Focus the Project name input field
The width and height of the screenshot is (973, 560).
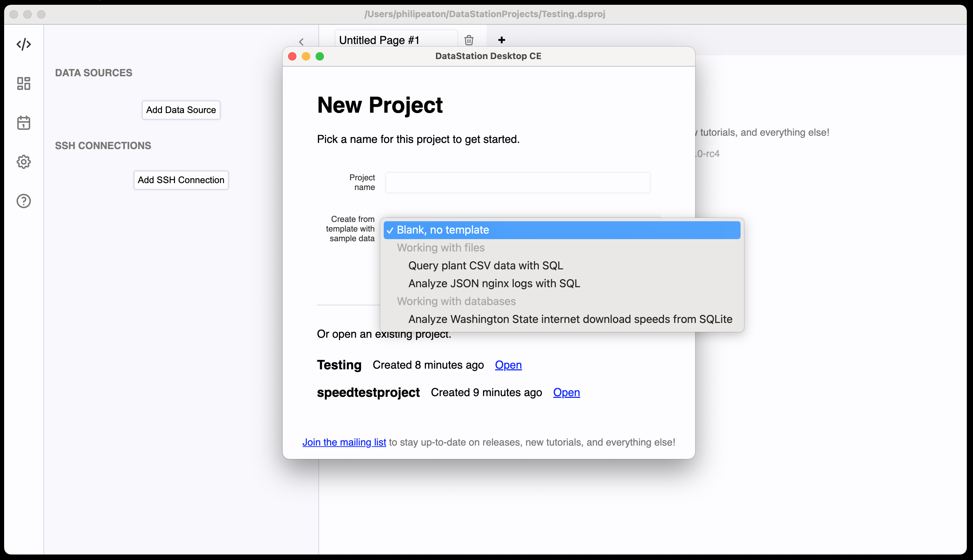518,182
